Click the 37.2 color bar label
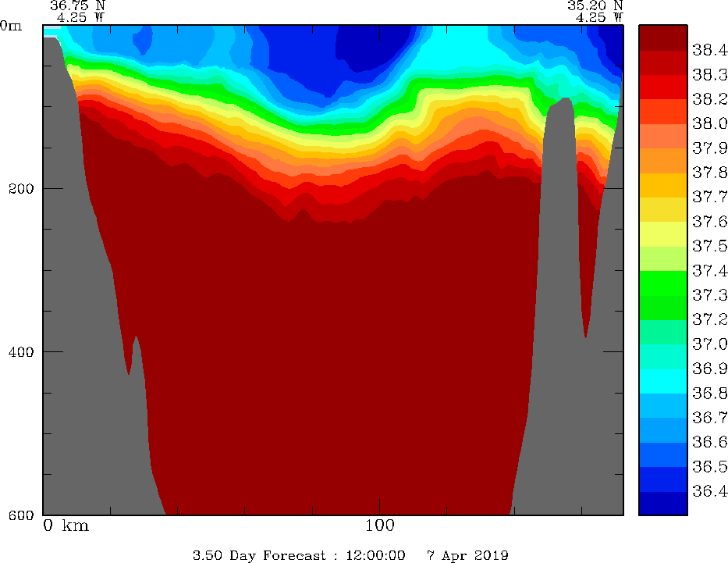This screenshot has width=728, height=563. coord(709,319)
